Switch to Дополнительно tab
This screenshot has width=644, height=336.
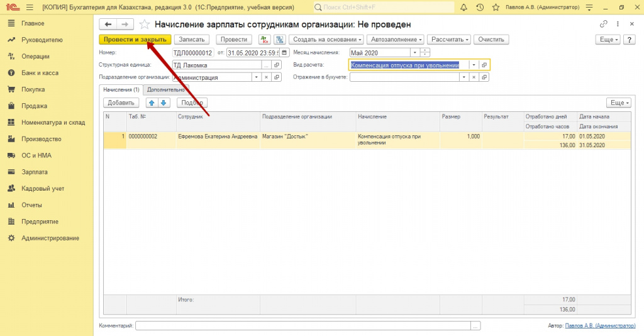[x=166, y=89]
